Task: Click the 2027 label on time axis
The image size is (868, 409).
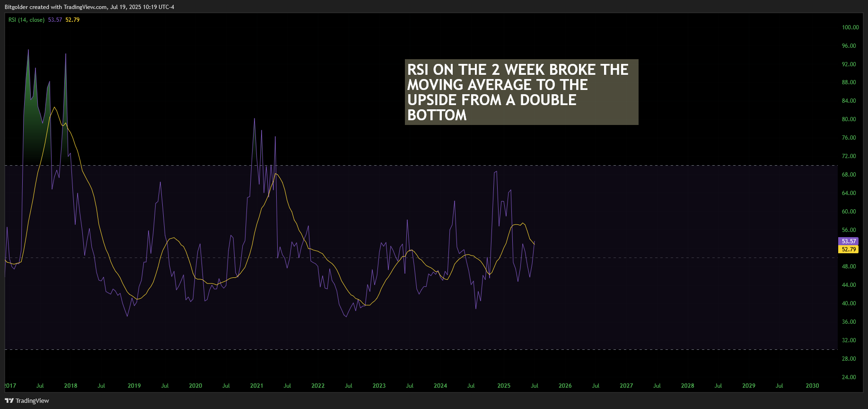Action: pyautogui.click(x=626, y=386)
